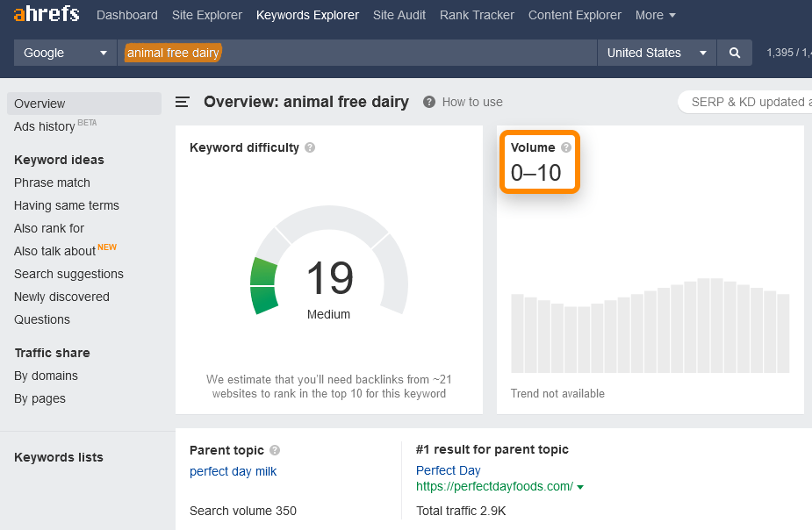Switch to Site Explorer
Screen dimensions: 812x530
206,15
